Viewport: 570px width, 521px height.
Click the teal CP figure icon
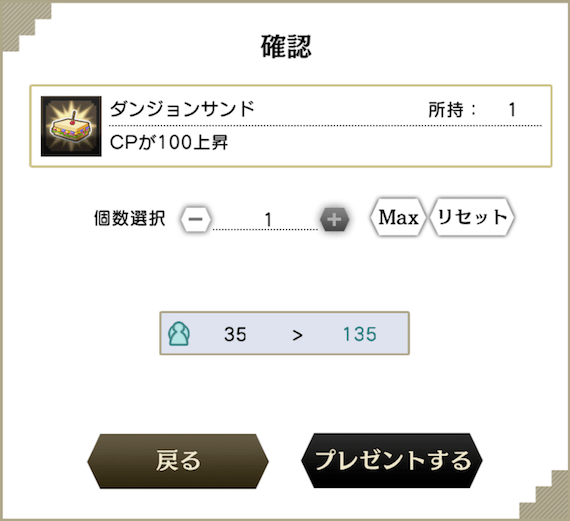[179, 333]
